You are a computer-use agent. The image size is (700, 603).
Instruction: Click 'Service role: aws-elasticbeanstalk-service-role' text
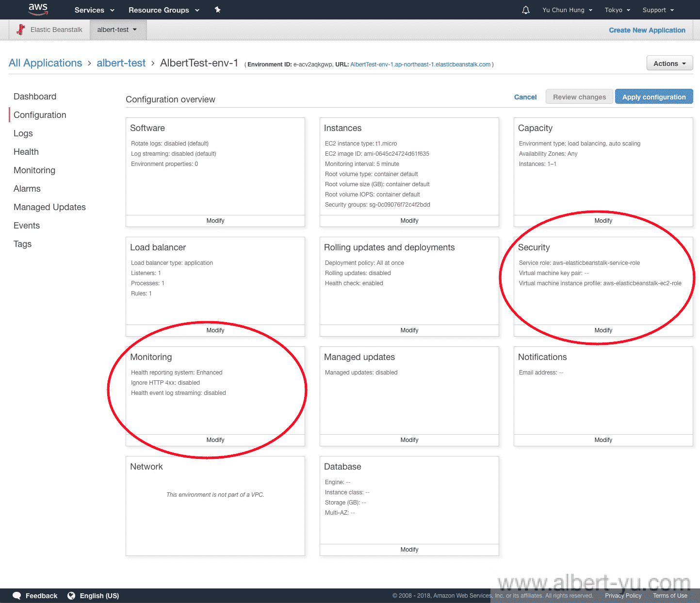point(579,263)
